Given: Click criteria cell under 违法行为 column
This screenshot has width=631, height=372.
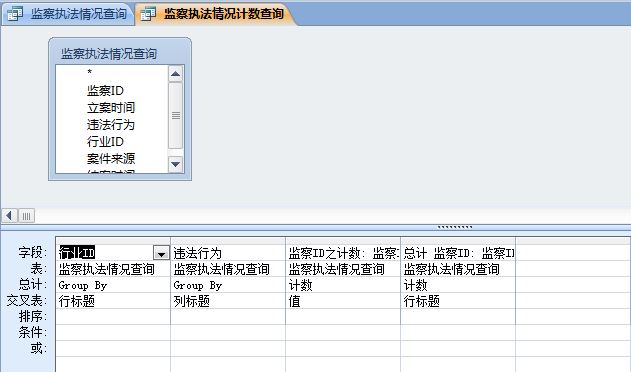Looking at the screenshot, I should (x=228, y=333).
